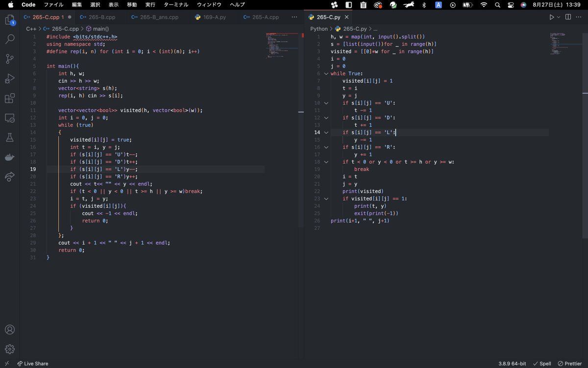This screenshot has height=368, width=588.
Task: Click Live Share in the status bar
Action: [x=32, y=364]
